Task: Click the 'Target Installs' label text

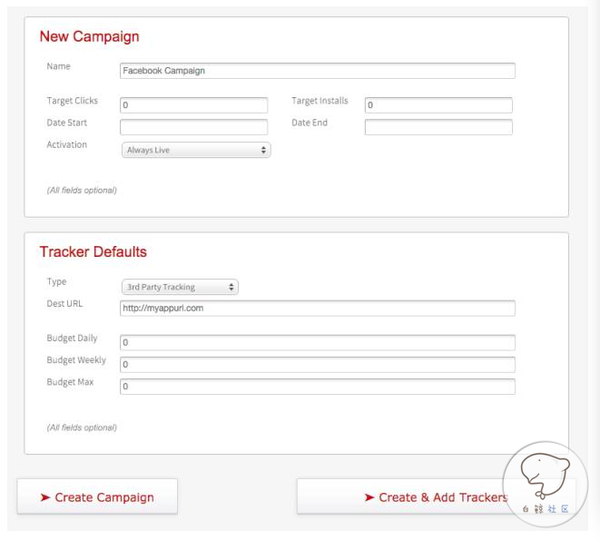Action: [x=321, y=101]
